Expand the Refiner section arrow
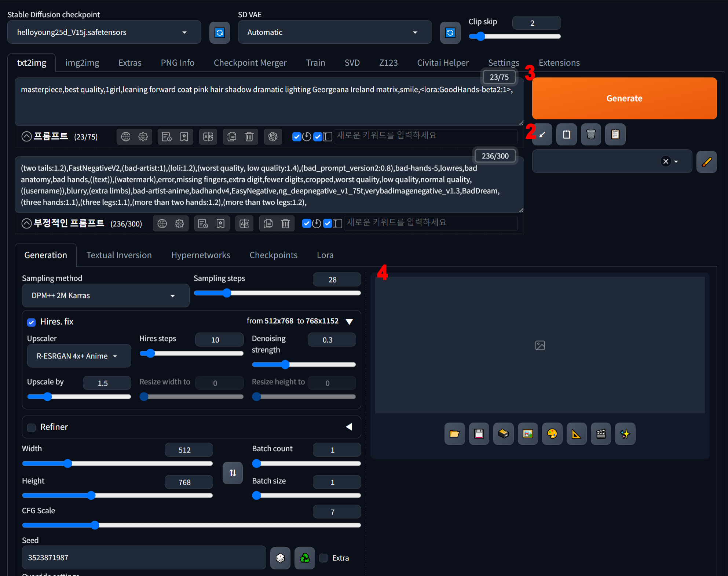The width and height of the screenshot is (728, 576). (x=349, y=427)
